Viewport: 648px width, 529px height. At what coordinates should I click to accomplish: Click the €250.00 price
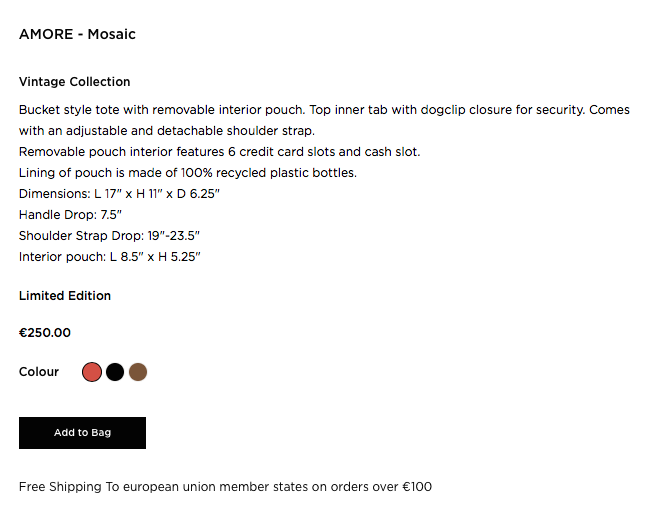tap(45, 333)
